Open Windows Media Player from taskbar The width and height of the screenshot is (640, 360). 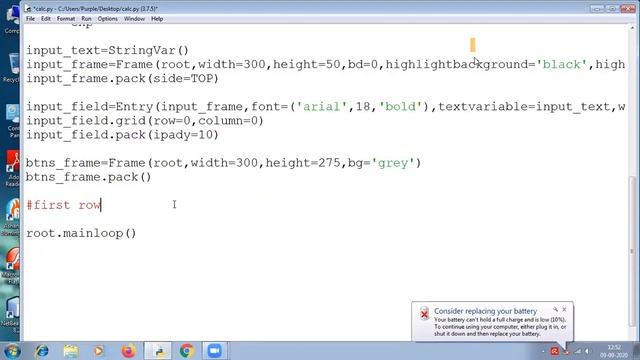(x=99, y=351)
